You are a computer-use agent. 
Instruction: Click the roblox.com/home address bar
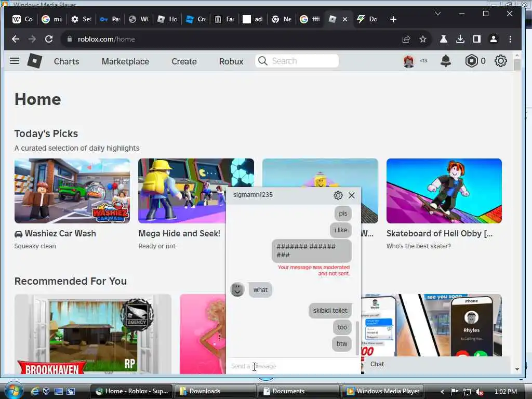click(231, 39)
